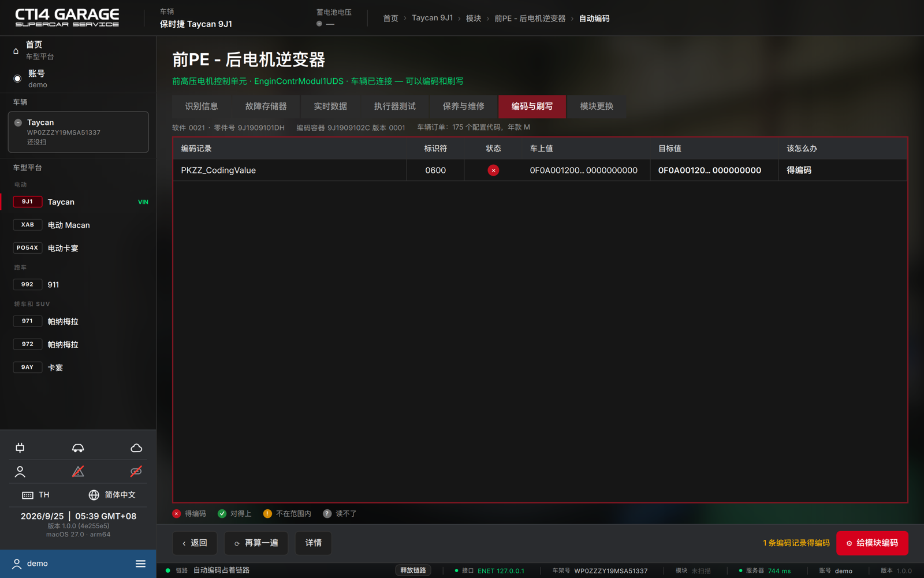The width and height of the screenshot is (924, 578).
Task: Go to 前PE - 后电机逆变器 breadcrumb
Action: (530, 18)
